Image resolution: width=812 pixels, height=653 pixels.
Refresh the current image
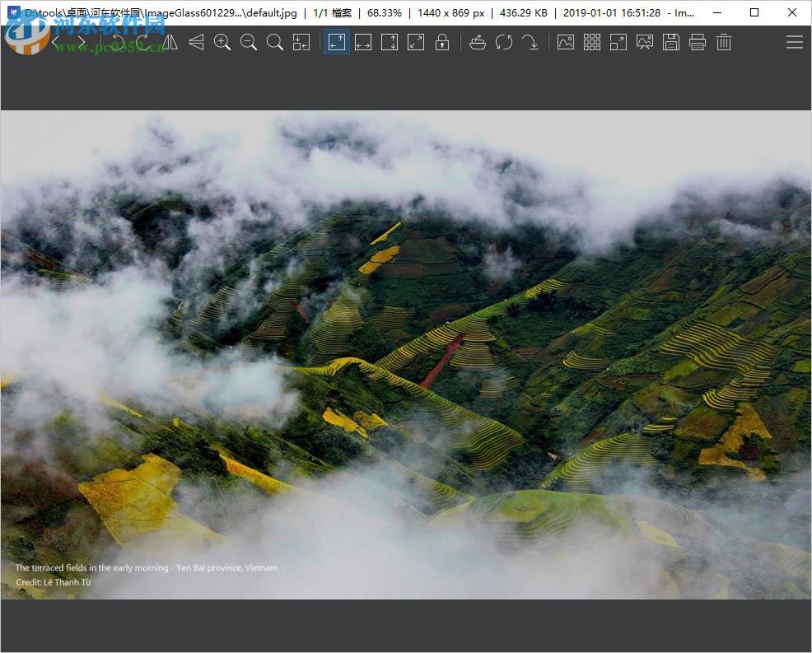(504, 42)
